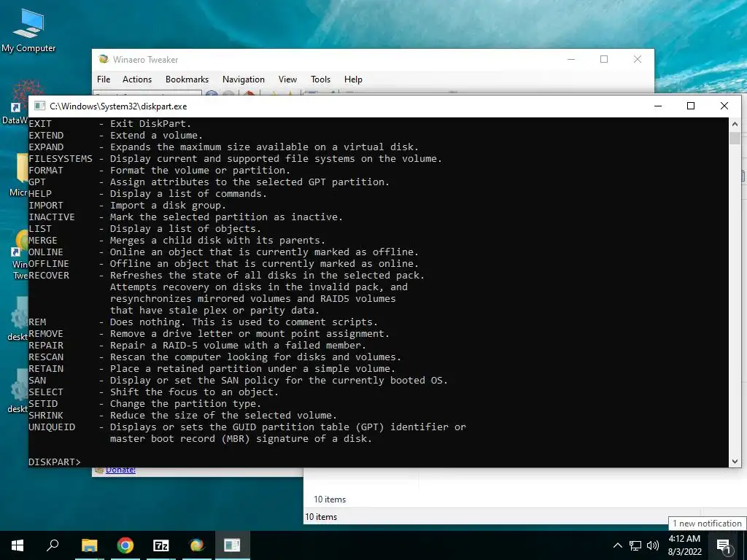
Task: Open File Explorer from the taskbar
Action: (89, 545)
